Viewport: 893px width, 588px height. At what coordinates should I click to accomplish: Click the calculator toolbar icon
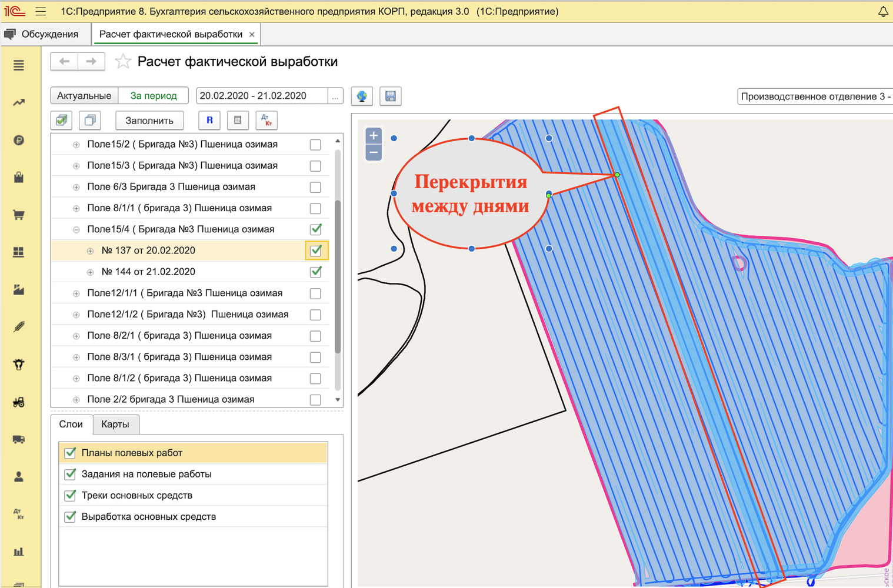pyautogui.click(x=238, y=121)
